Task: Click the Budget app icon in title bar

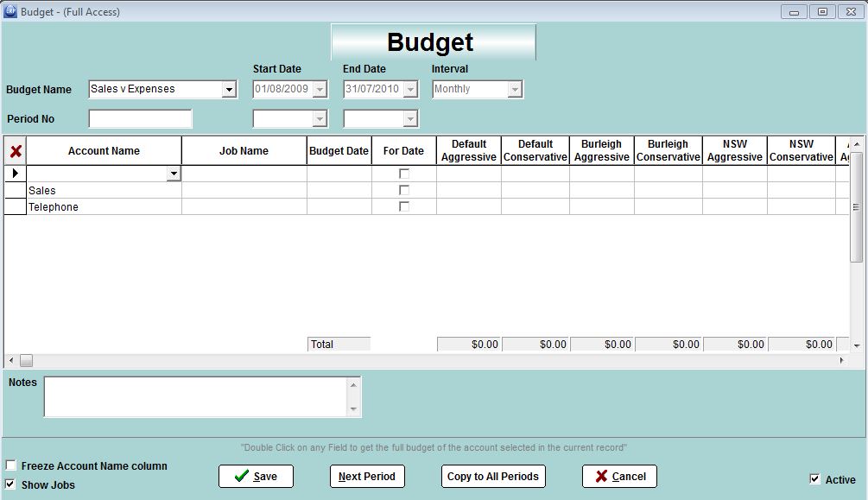Action: [x=10, y=12]
